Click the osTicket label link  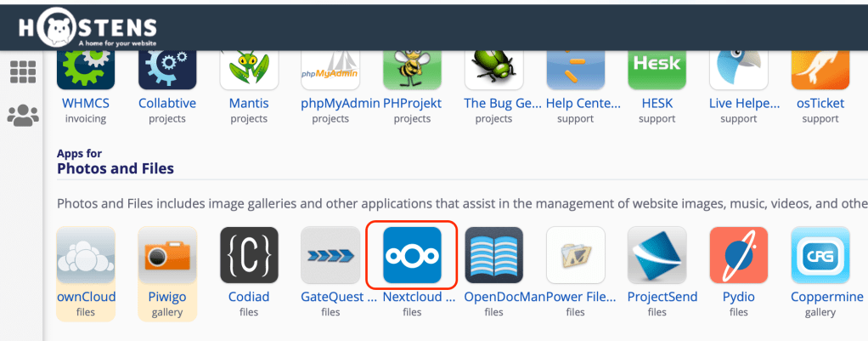pos(820,103)
